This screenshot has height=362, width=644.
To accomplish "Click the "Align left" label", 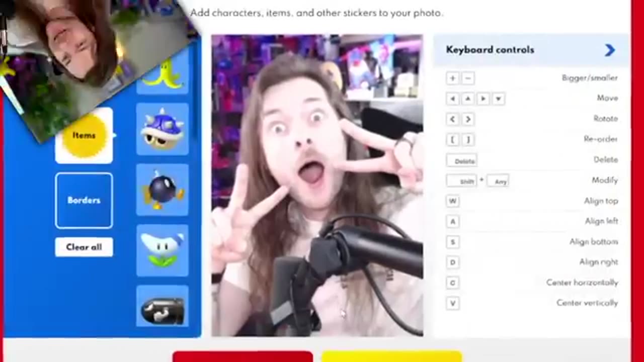I will click(602, 221).
